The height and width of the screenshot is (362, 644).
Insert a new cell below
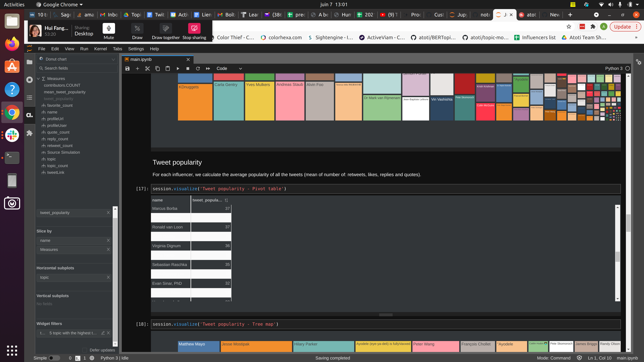pyautogui.click(x=137, y=68)
